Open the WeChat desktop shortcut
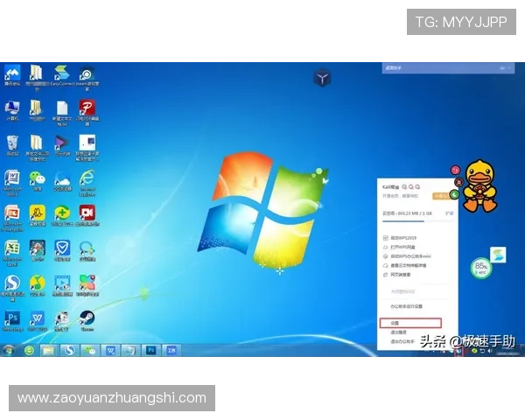525x420 pixels. point(37,179)
